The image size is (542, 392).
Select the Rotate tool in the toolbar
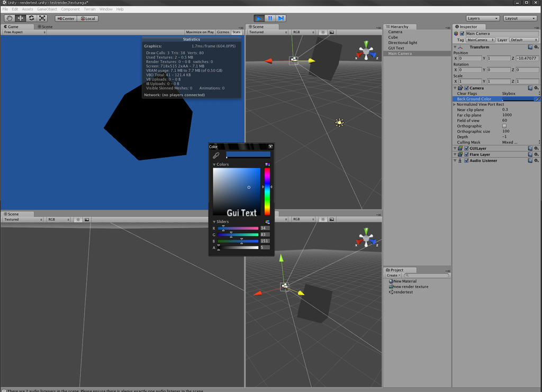pos(31,18)
